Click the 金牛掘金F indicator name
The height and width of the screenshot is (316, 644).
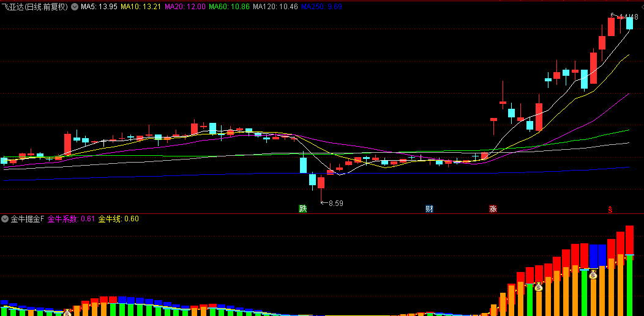[x=27, y=219]
